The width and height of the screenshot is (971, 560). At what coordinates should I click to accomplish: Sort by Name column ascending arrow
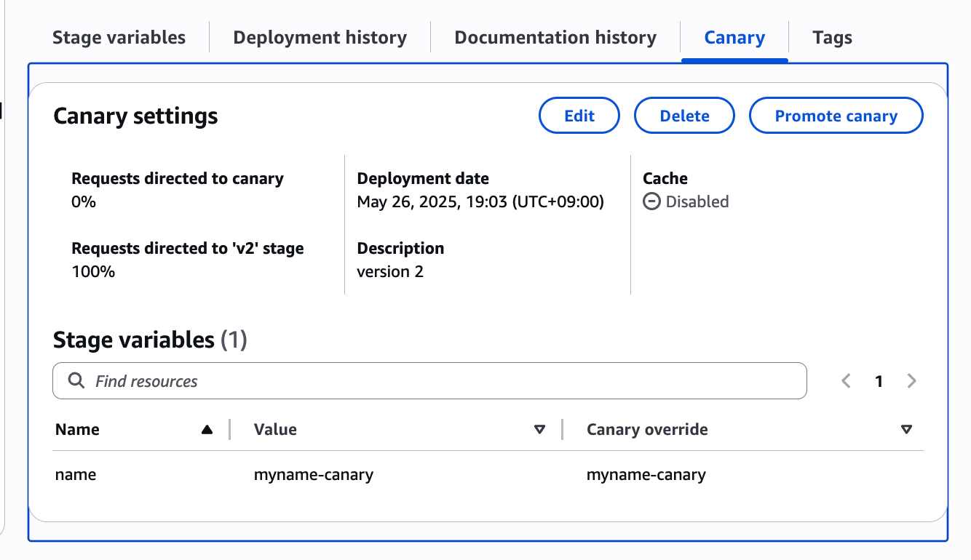pos(207,430)
